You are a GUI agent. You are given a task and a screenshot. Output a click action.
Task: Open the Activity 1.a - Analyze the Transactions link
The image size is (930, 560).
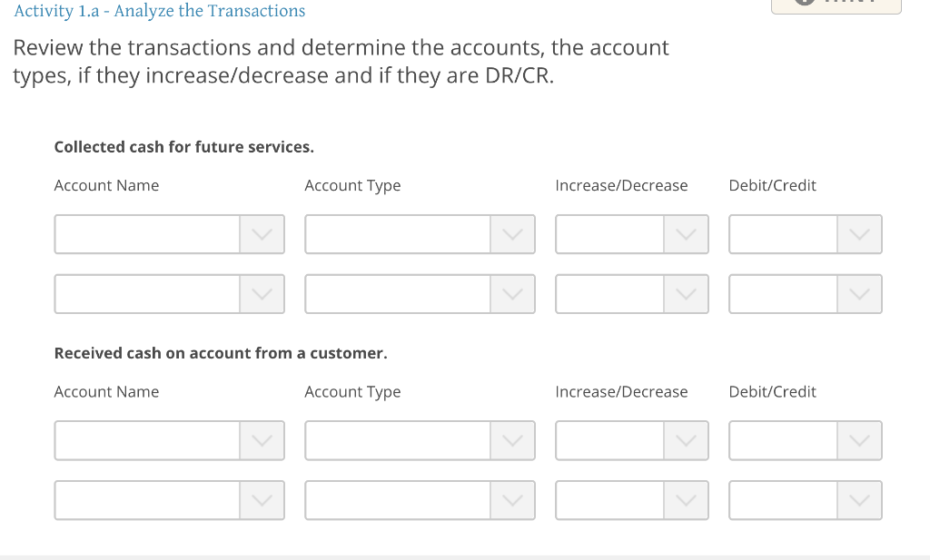pos(159,11)
